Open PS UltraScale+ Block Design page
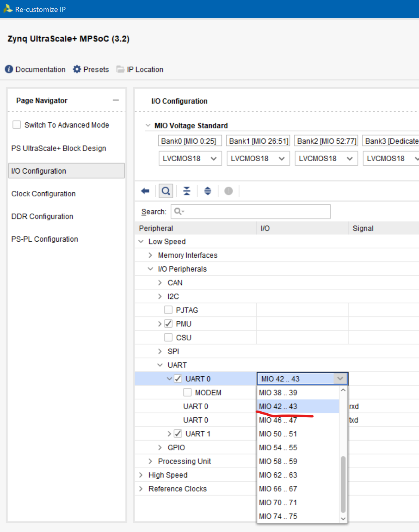Screen dimensions: 419x532 click(58, 148)
